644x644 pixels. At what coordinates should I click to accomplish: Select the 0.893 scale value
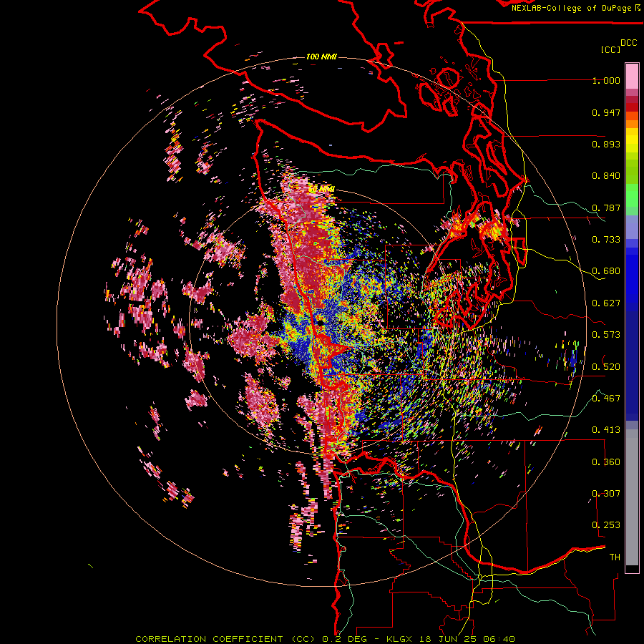tap(606, 144)
